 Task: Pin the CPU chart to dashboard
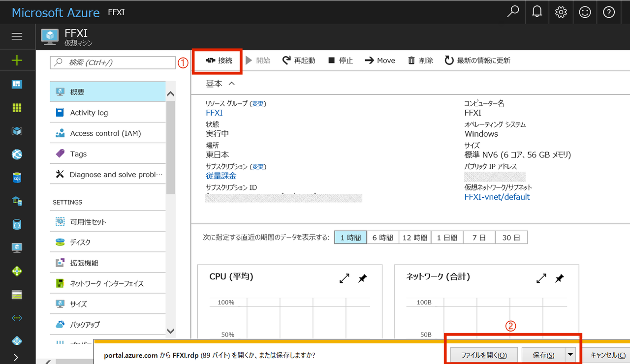pos(363,278)
